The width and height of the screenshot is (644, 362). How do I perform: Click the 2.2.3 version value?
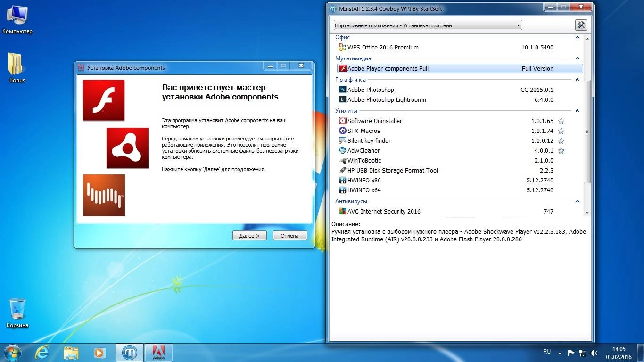[x=546, y=170]
